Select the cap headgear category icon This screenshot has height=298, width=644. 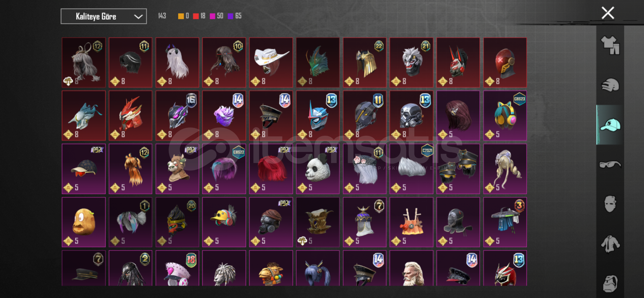pos(610,125)
